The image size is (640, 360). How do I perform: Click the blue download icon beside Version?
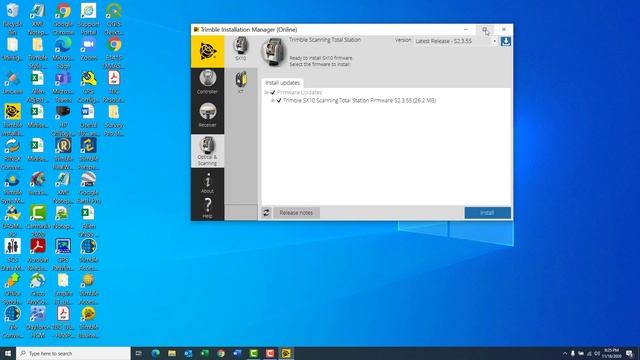(x=506, y=41)
